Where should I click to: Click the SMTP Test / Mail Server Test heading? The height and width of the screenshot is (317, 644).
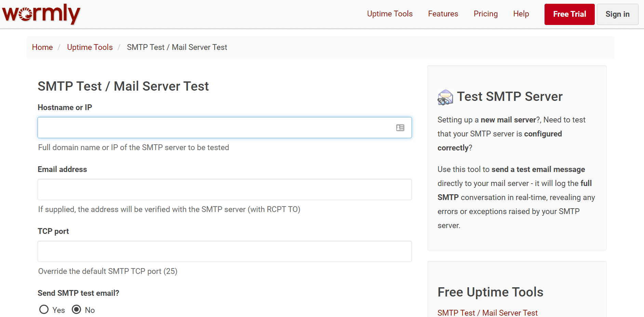click(123, 86)
